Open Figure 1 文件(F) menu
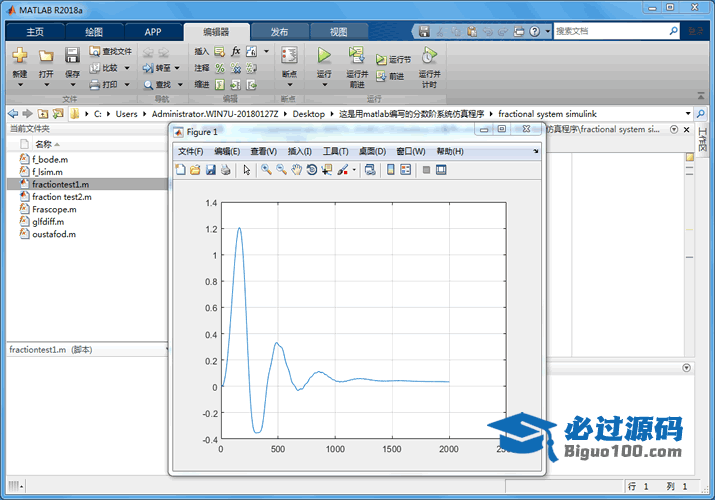 click(x=190, y=151)
